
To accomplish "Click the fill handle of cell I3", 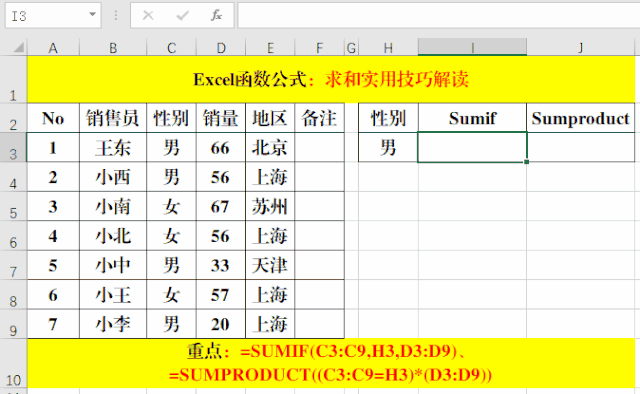I will coord(527,162).
